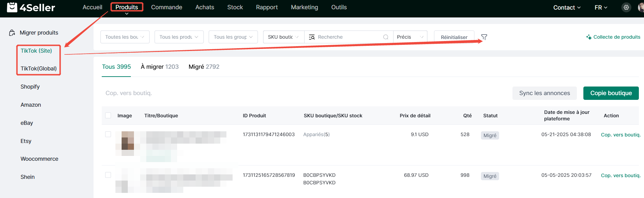Click the Prix de détail column header
The image size is (644, 198).
[415, 116]
